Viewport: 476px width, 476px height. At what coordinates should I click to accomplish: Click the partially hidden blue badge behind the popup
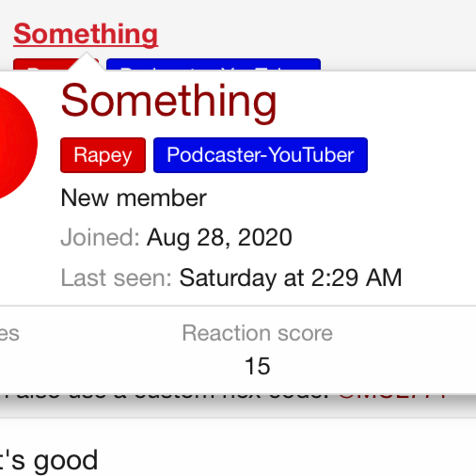pos(213,65)
